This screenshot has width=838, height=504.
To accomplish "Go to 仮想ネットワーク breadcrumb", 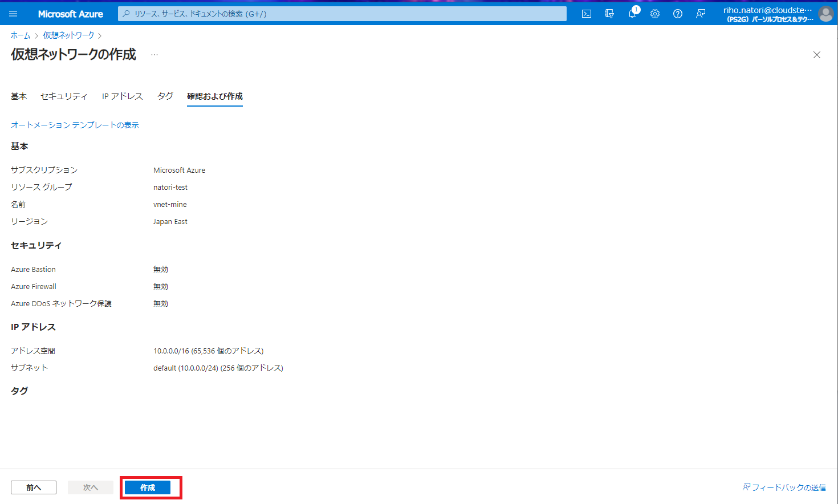I will pyautogui.click(x=68, y=35).
